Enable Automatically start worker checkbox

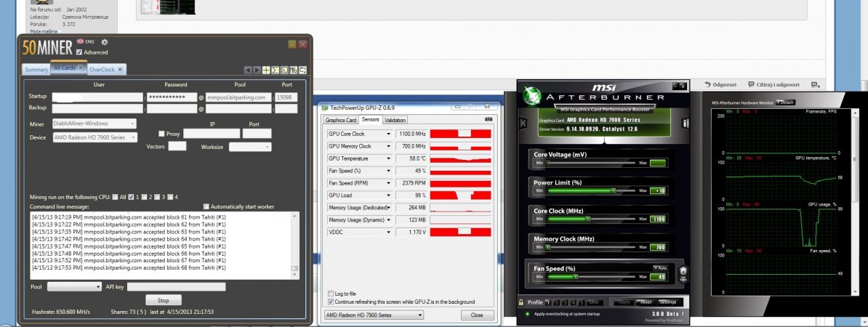pyautogui.click(x=206, y=206)
